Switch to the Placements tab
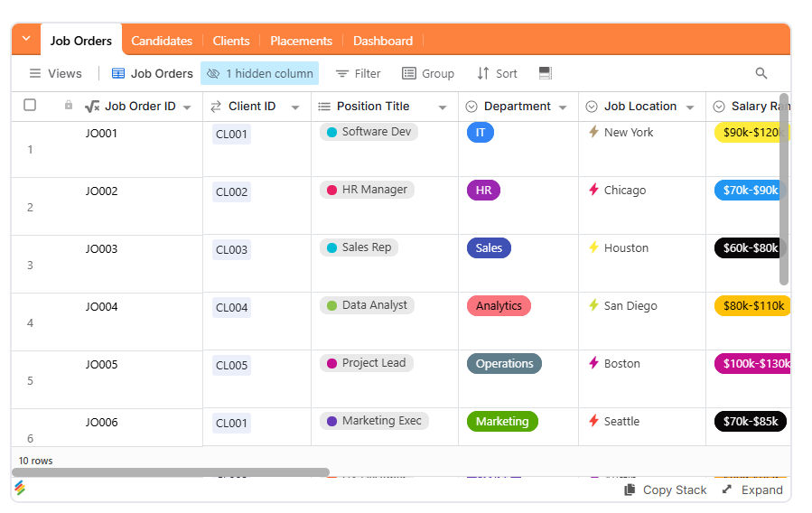Image resolution: width=812 pixels, height=513 pixels. 301,41
